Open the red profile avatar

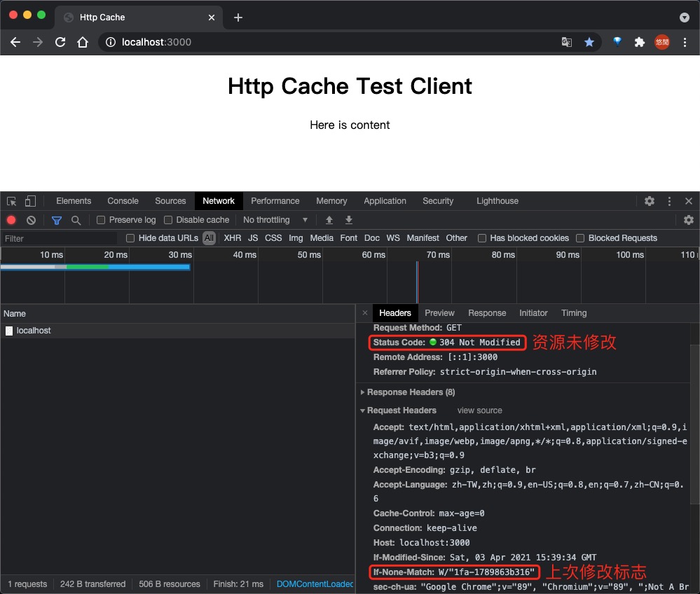click(x=662, y=42)
